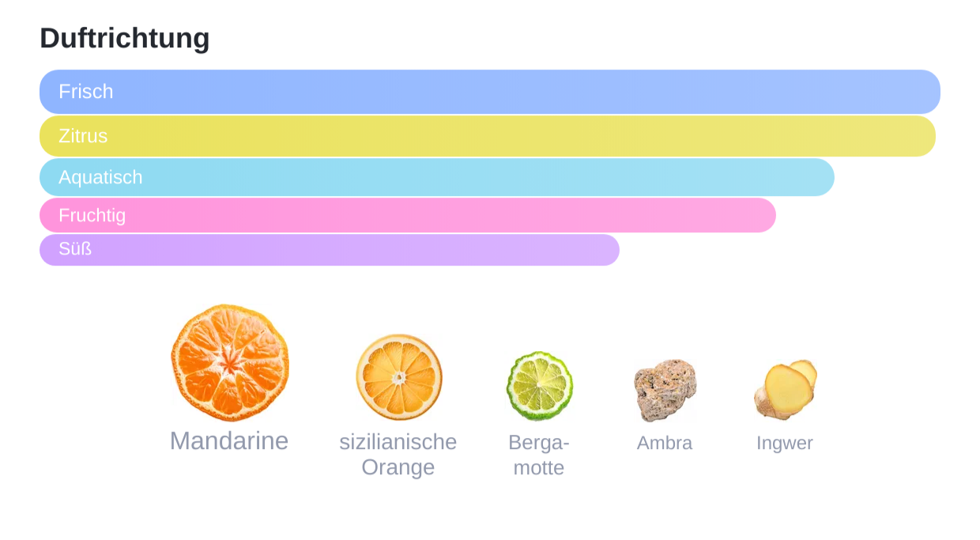This screenshot has height=540, width=980.
Task: Select the Ambra stone image
Action: coord(665,391)
